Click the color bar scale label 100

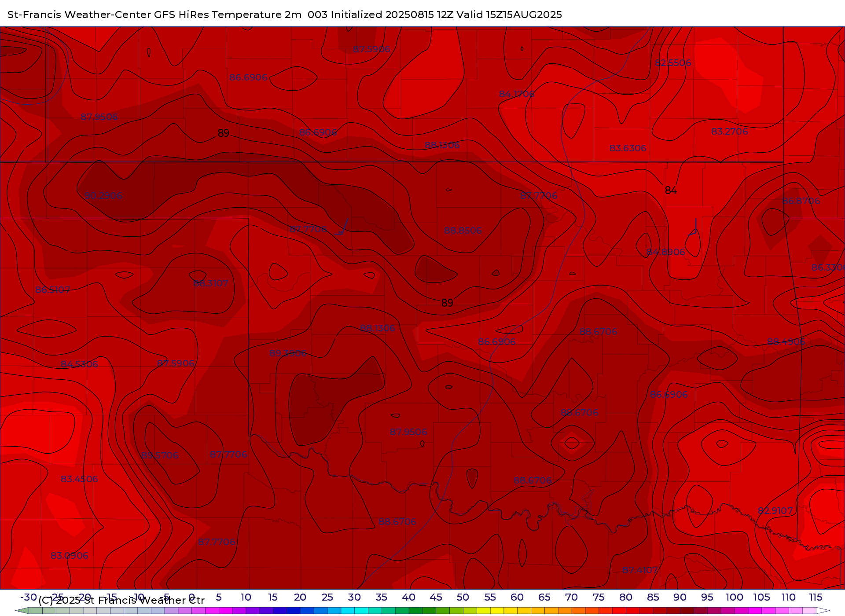click(734, 597)
